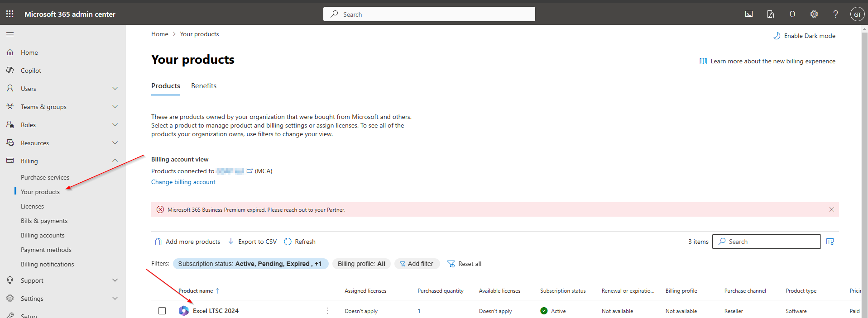Expand the Settings navigation section
Viewport: 868px width, 318px height.
(x=115, y=299)
